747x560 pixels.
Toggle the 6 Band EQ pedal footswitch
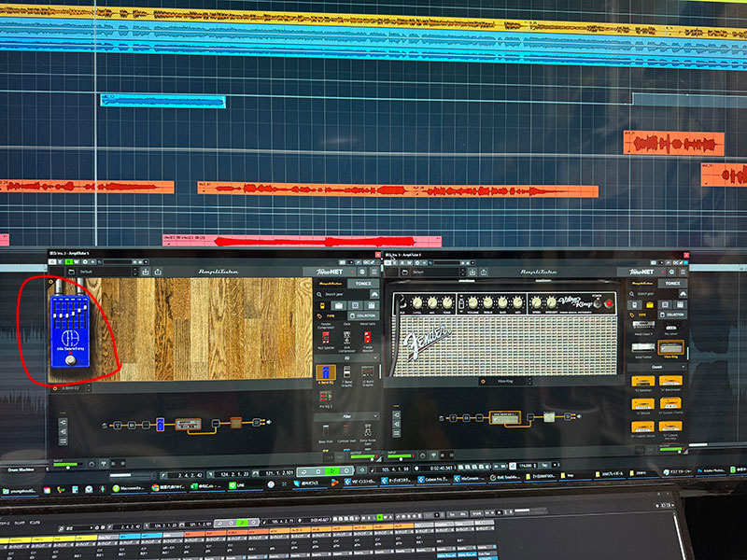(71, 359)
